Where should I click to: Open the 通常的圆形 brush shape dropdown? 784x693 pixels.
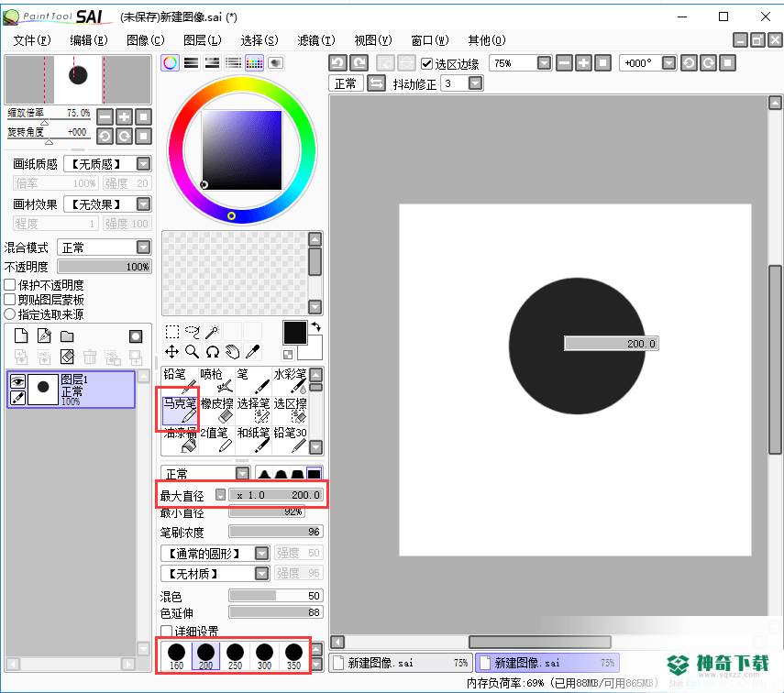pyautogui.click(x=262, y=553)
